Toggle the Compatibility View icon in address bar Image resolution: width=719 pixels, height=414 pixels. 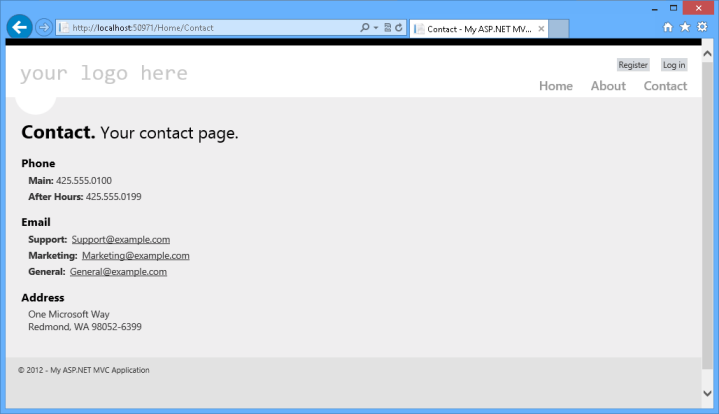(387, 28)
